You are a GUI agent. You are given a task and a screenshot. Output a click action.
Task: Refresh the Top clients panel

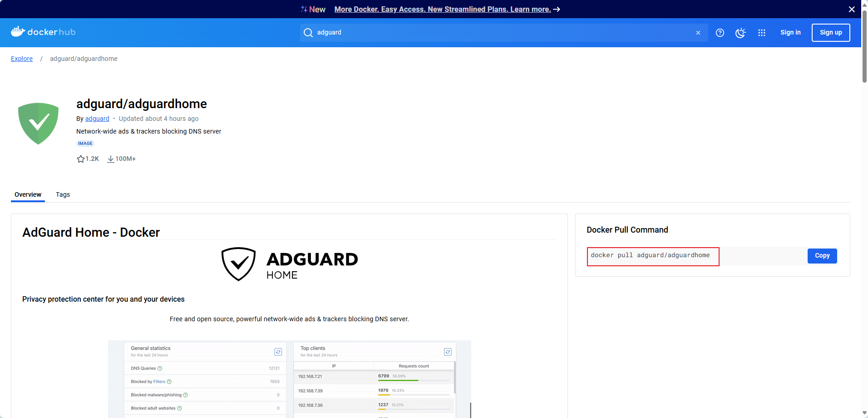pyautogui.click(x=448, y=352)
